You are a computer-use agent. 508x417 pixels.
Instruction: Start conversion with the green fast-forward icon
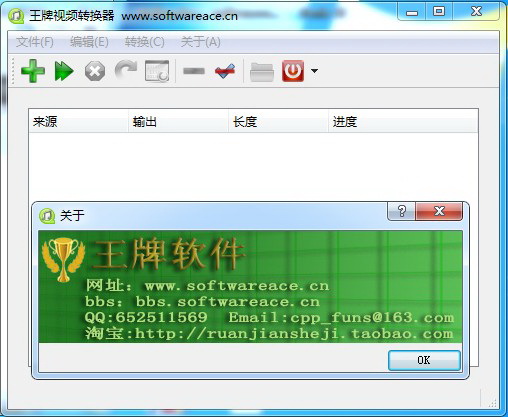[64, 71]
